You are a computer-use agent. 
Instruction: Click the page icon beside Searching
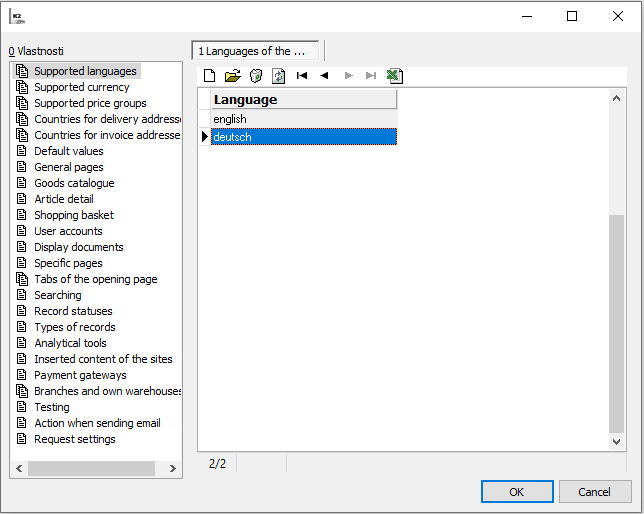[x=22, y=295]
